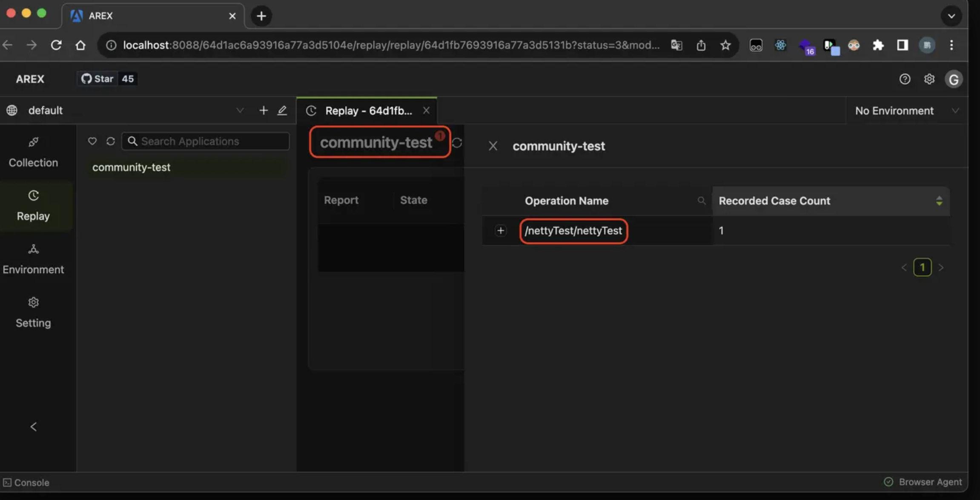980x500 pixels.
Task: Reload the current page
Action: (x=56, y=45)
